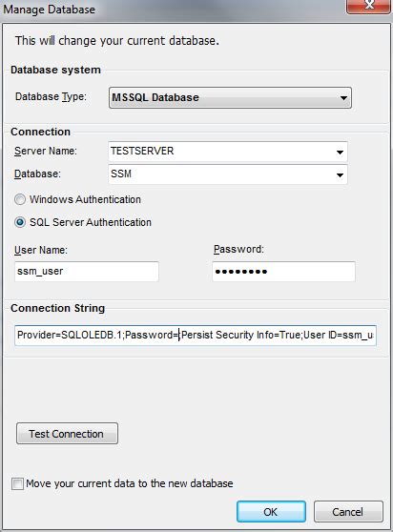The height and width of the screenshot is (532, 393).
Task: Click the Password label
Action: pyautogui.click(x=238, y=250)
